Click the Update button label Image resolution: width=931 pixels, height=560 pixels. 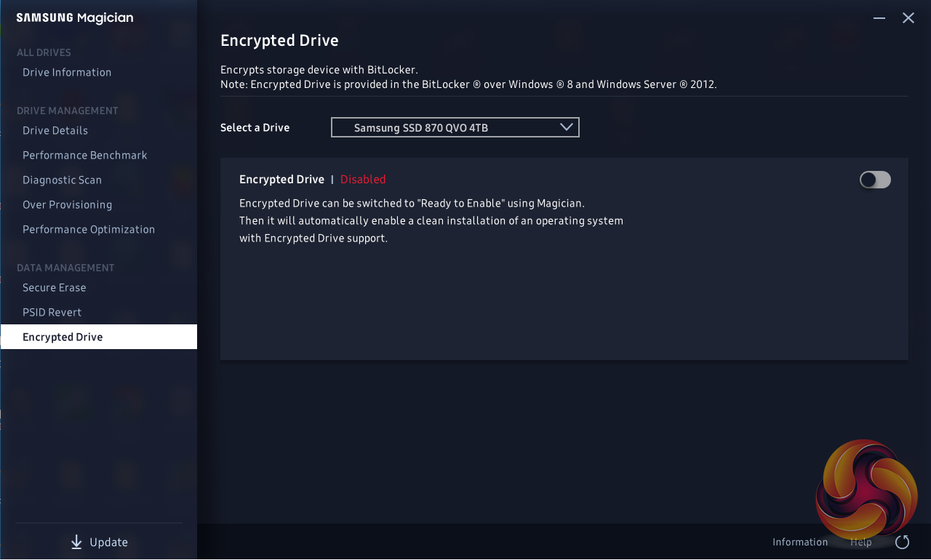[109, 542]
